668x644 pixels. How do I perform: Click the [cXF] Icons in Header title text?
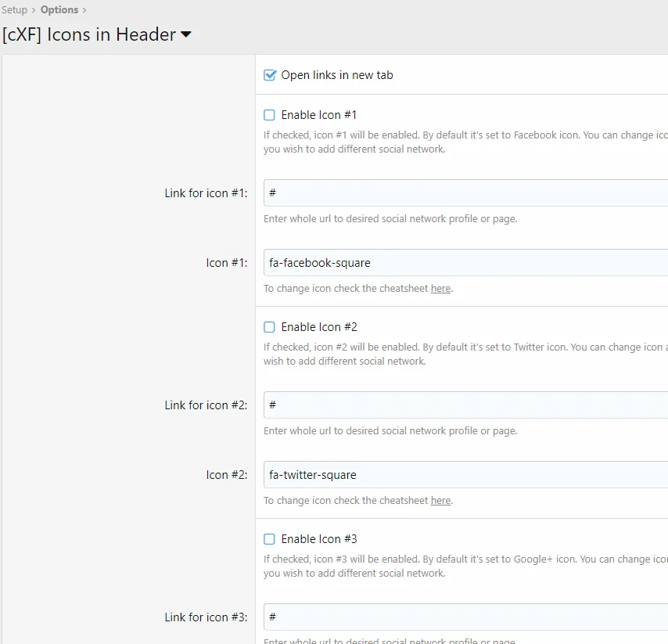(x=89, y=34)
